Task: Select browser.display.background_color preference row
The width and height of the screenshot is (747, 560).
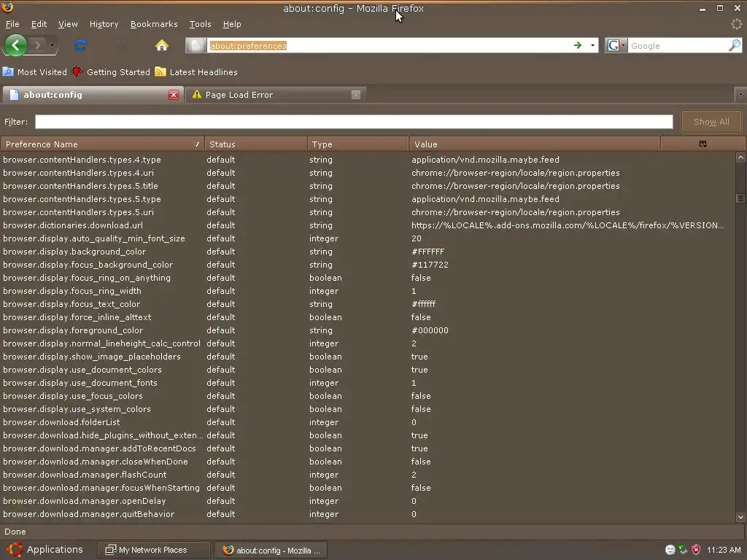Action: coord(368,252)
